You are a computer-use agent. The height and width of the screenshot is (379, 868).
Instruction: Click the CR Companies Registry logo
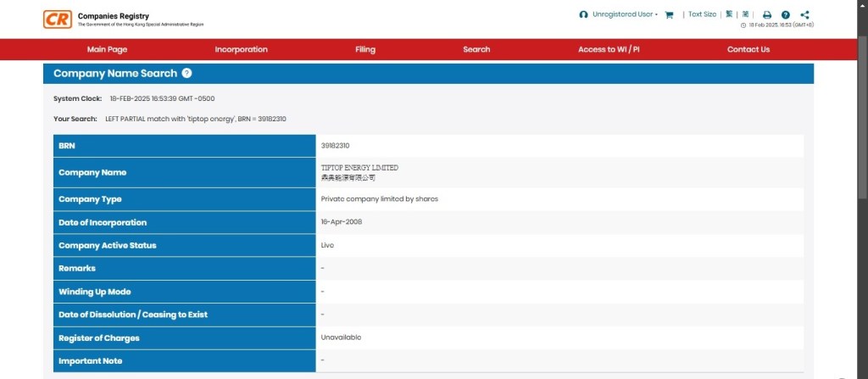click(57, 20)
